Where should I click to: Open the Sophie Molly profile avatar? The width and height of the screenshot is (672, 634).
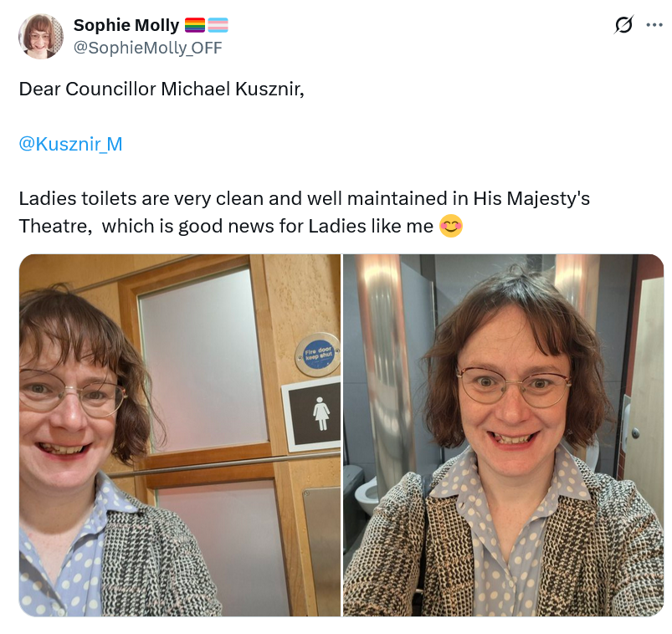(41, 36)
